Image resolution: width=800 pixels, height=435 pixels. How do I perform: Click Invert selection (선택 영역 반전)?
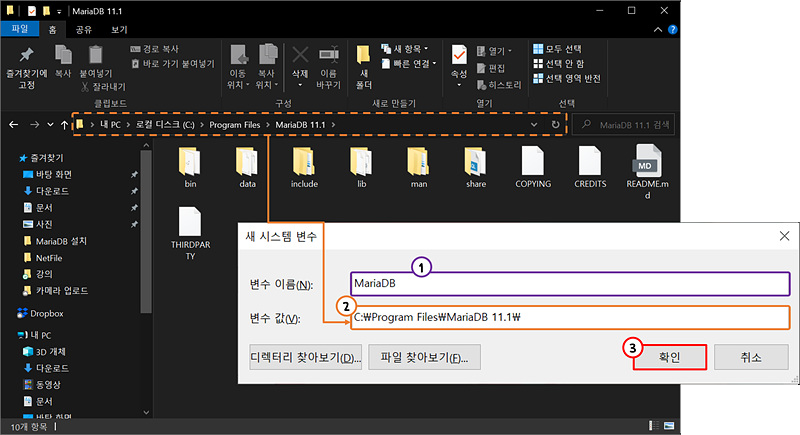point(567,79)
